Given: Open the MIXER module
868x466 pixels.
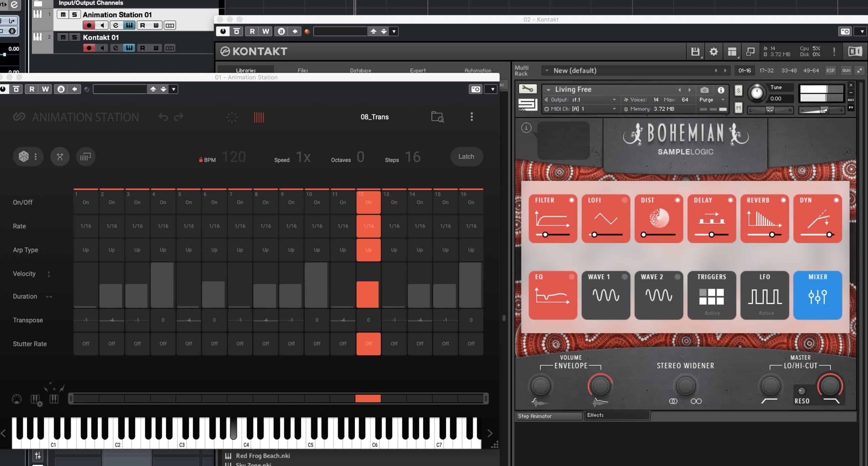Looking at the screenshot, I should tap(817, 295).
